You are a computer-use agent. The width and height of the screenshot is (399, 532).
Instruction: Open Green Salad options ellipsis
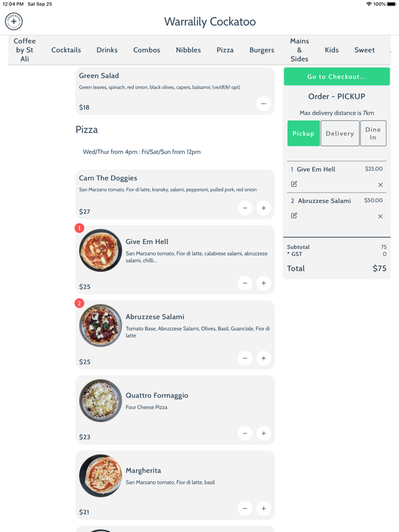tap(263, 104)
